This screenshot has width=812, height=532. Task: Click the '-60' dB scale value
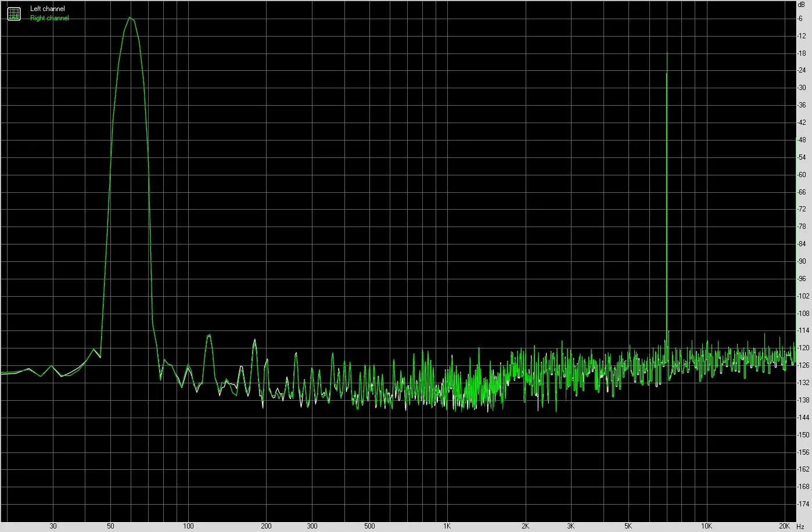click(802, 175)
